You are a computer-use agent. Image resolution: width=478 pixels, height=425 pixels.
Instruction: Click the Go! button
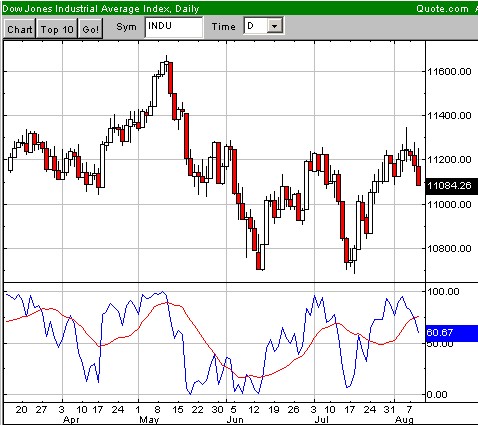tap(91, 29)
